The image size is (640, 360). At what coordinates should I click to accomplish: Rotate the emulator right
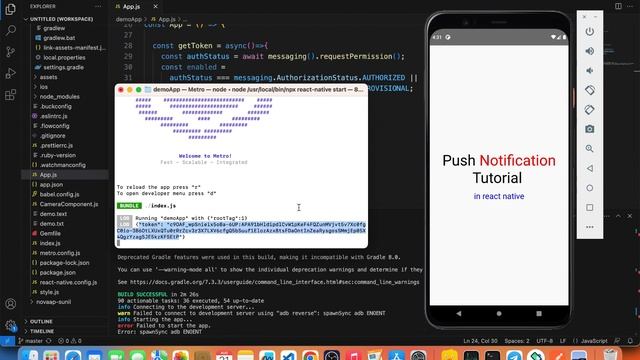pos(589,109)
